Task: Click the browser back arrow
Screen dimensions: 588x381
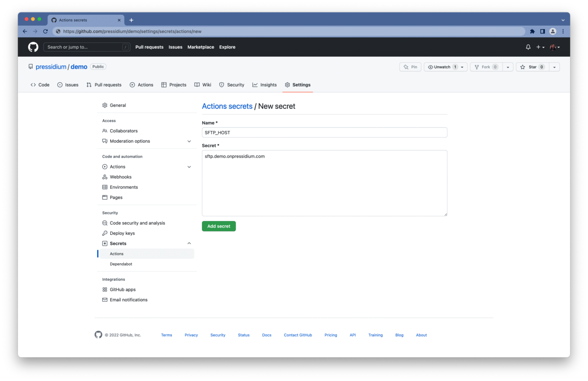Action: [x=25, y=31]
